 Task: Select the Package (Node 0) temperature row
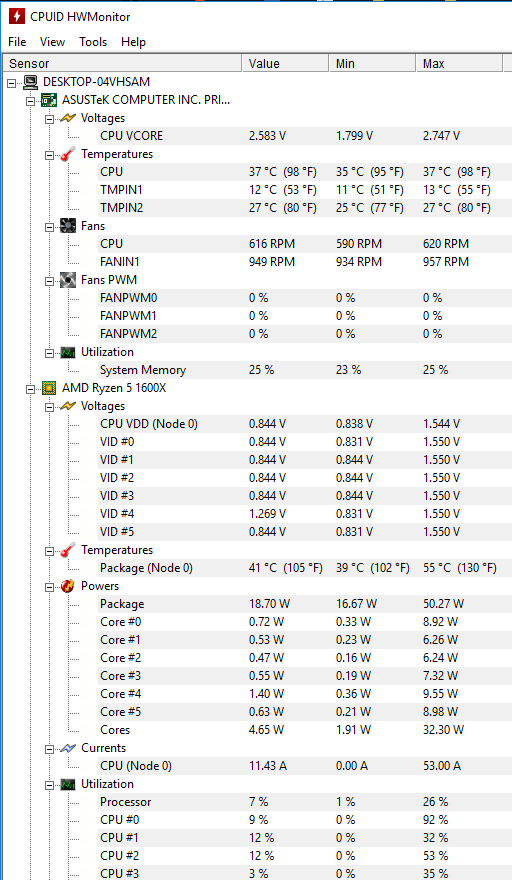click(305, 568)
